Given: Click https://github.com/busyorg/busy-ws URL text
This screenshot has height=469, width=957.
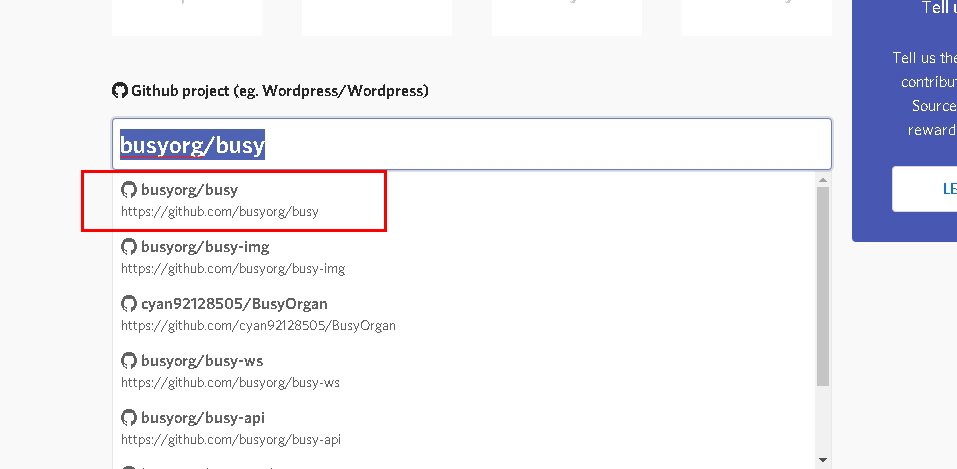Looking at the screenshot, I should click(230, 383).
